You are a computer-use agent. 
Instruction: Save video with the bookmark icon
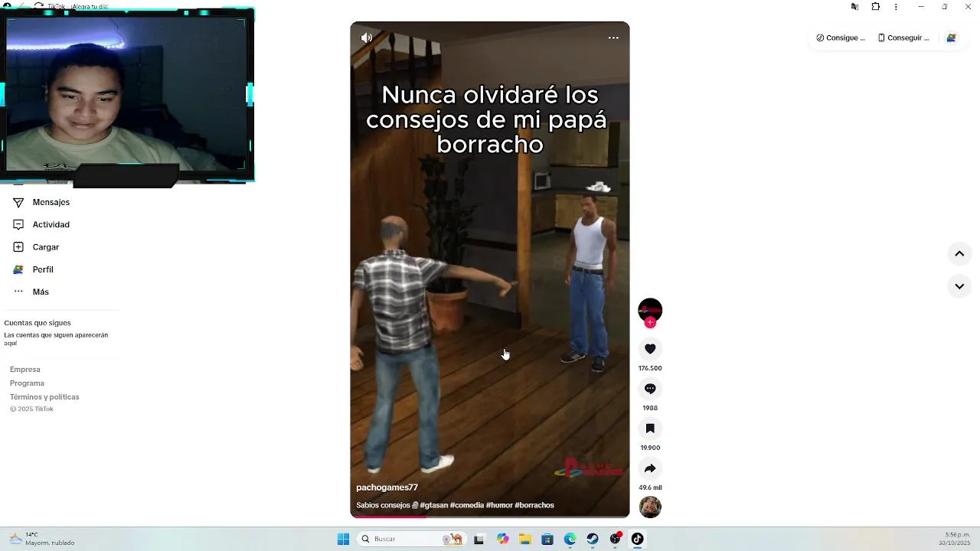point(650,429)
